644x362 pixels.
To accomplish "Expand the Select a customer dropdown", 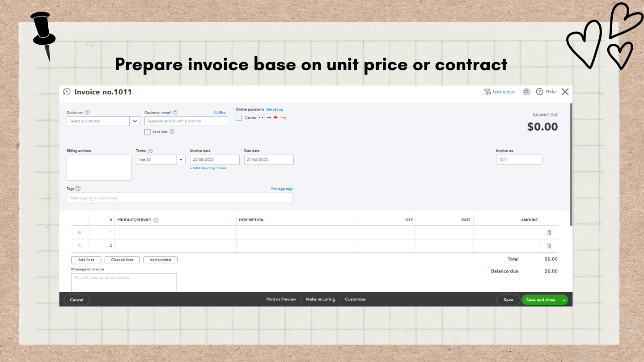I will click(x=135, y=121).
